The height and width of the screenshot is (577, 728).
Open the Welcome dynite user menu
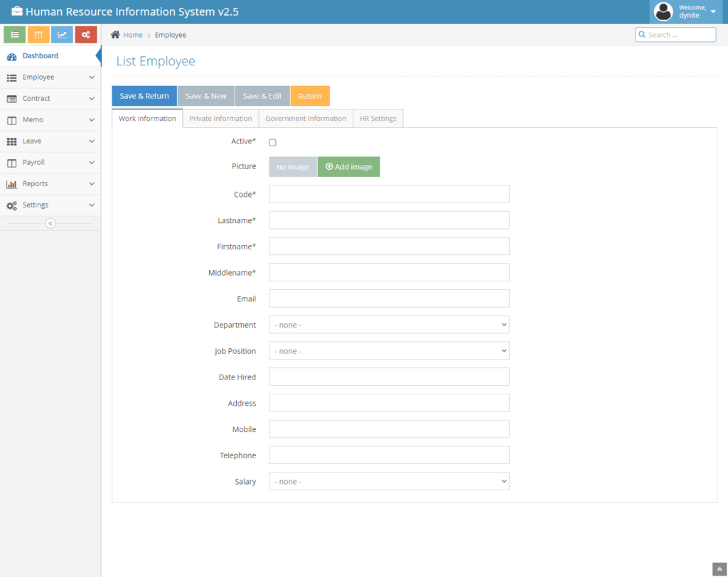point(685,11)
